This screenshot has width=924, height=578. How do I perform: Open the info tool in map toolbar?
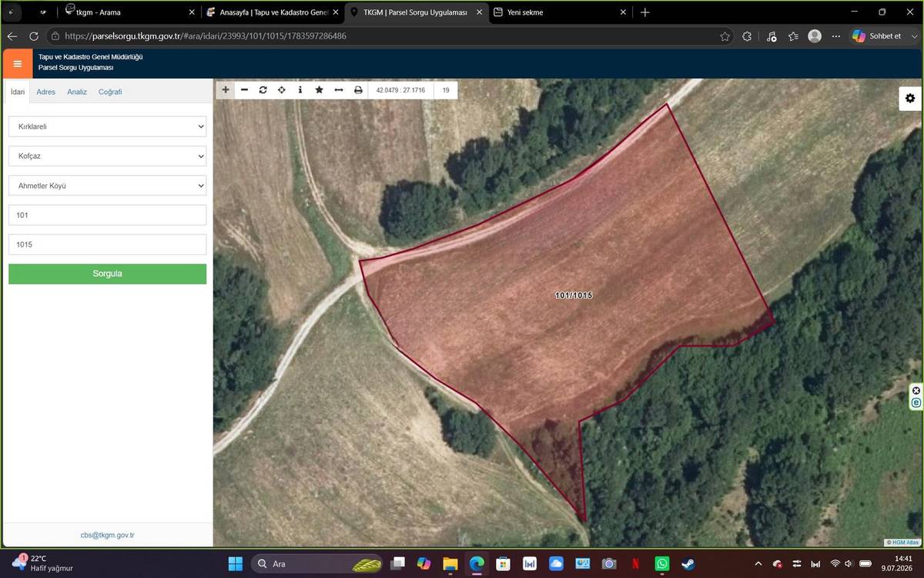point(300,90)
